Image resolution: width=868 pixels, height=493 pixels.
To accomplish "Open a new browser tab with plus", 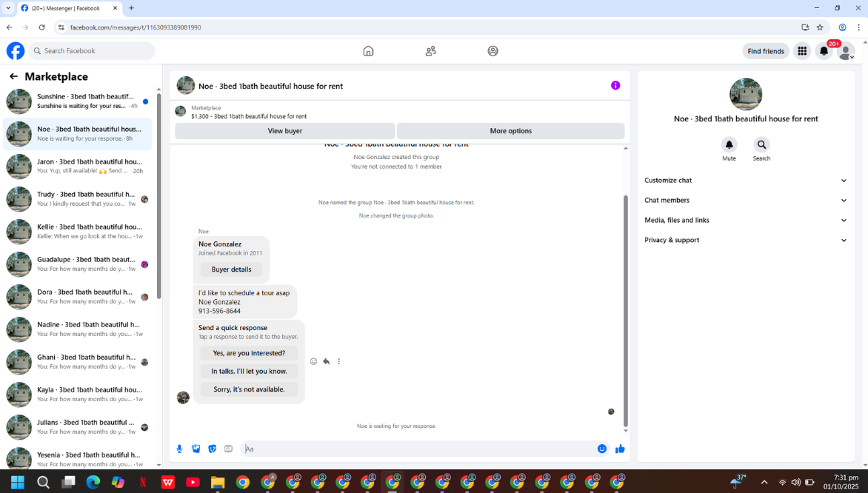I will pos(131,8).
